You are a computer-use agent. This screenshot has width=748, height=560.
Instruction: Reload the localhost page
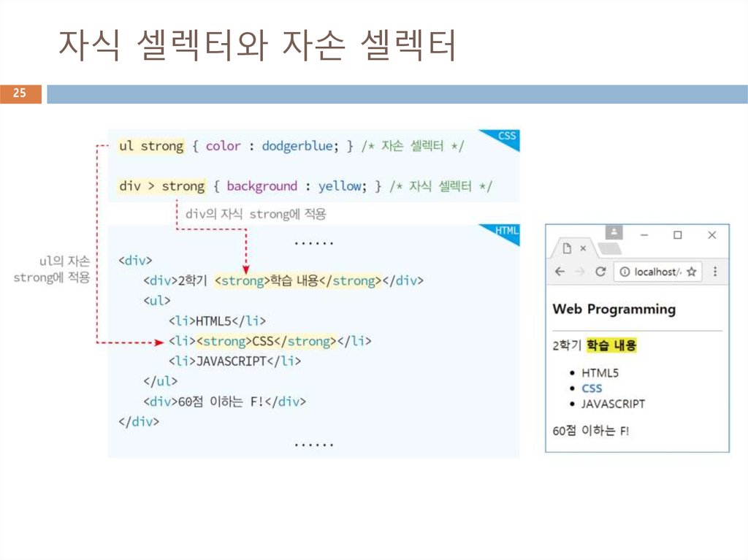pyautogui.click(x=600, y=272)
